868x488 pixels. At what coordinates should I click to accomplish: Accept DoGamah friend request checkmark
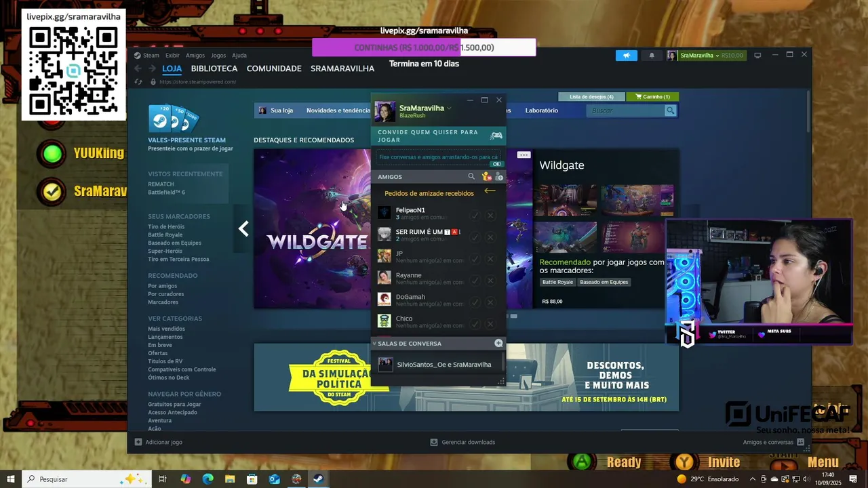coord(475,302)
